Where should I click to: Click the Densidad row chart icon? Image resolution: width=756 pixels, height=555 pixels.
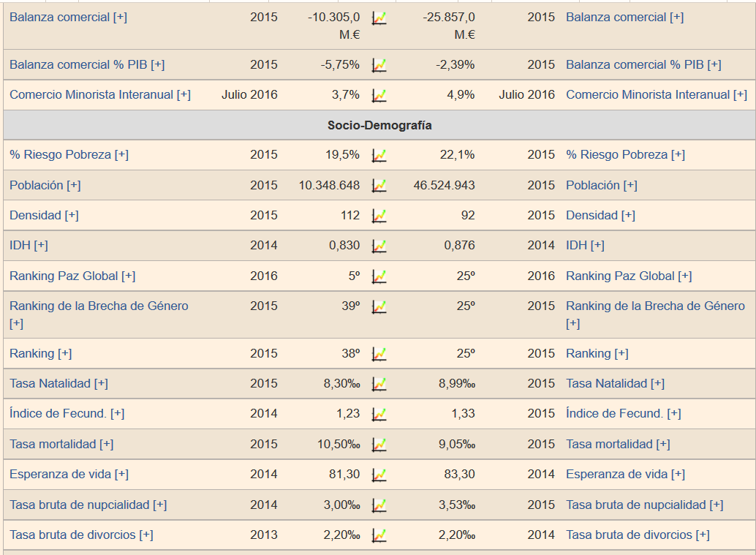[x=379, y=216]
